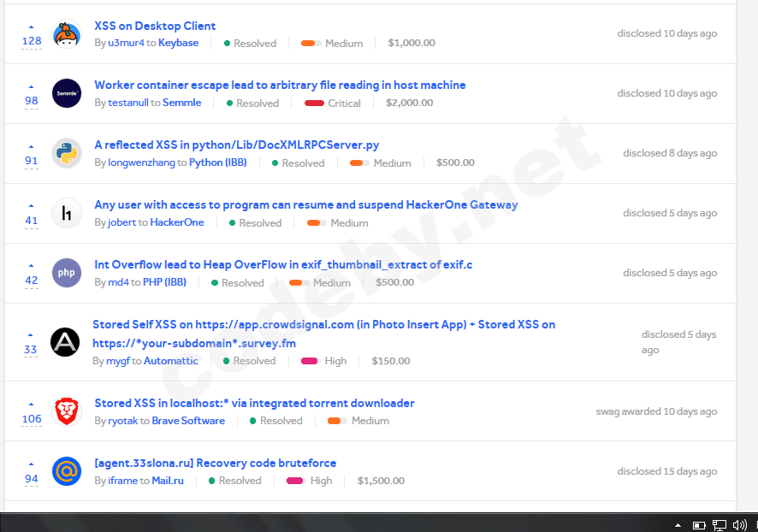758x532 pixels.
Task: Visit reporter iframe's profile
Action: [123, 481]
